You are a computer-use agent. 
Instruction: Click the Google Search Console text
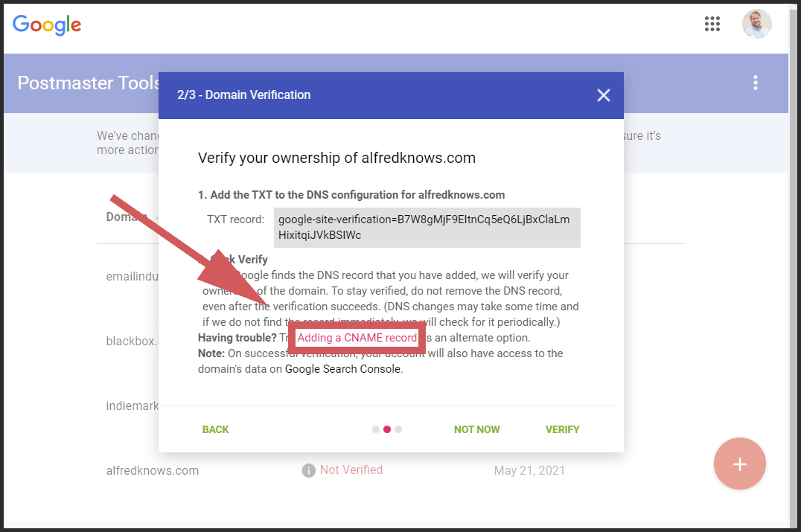click(342, 369)
